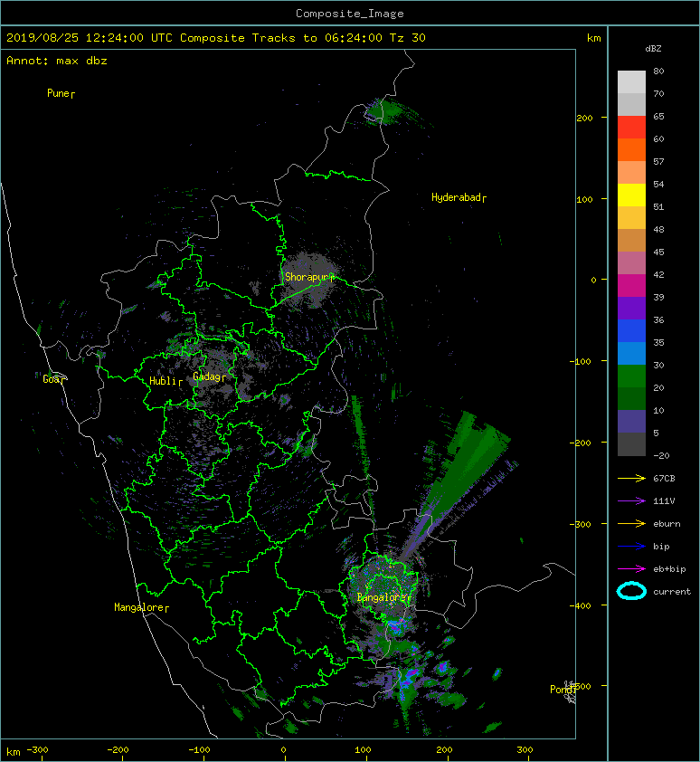Click the eburn legend label
700x762 pixels.
667,524
